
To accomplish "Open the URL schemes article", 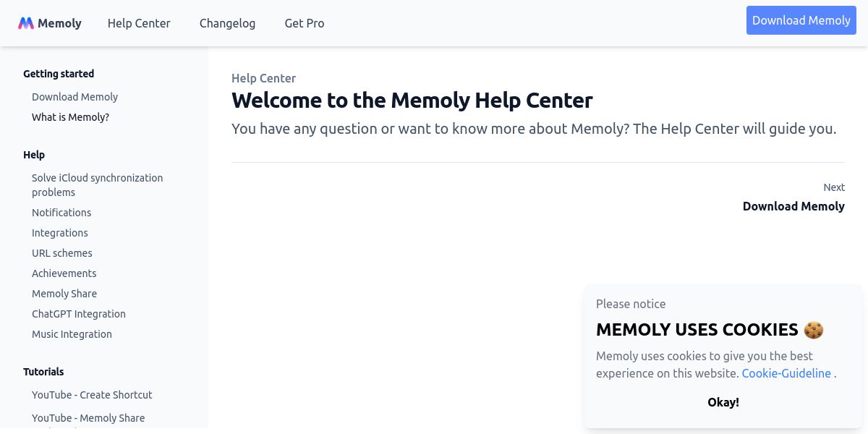I will tap(62, 253).
